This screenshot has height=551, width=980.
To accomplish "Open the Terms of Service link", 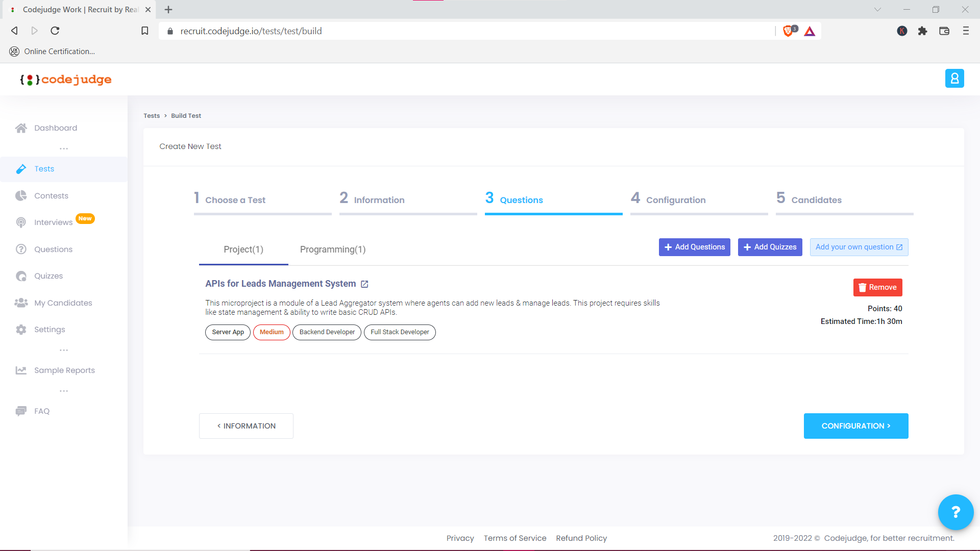I will pyautogui.click(x=515, y=538).
